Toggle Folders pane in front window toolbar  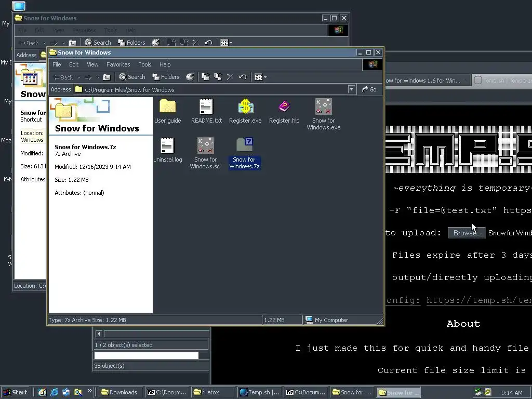[166, 77]
